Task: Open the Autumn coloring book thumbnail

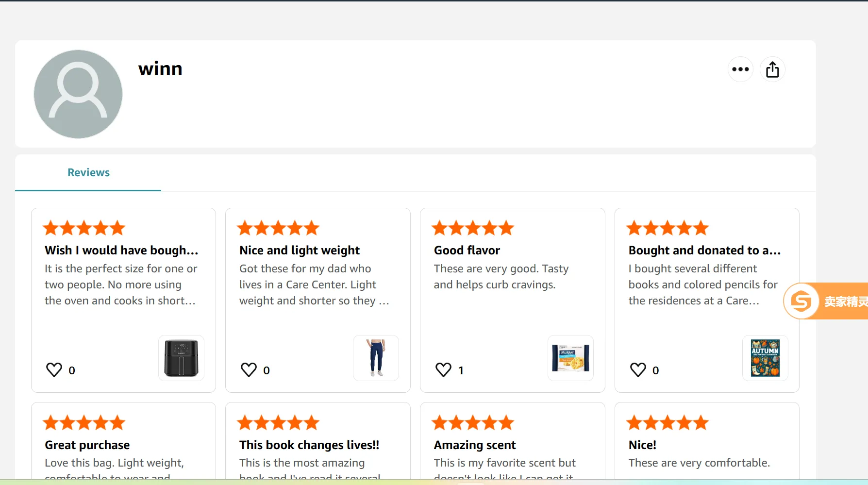Action: pos(765,358)
